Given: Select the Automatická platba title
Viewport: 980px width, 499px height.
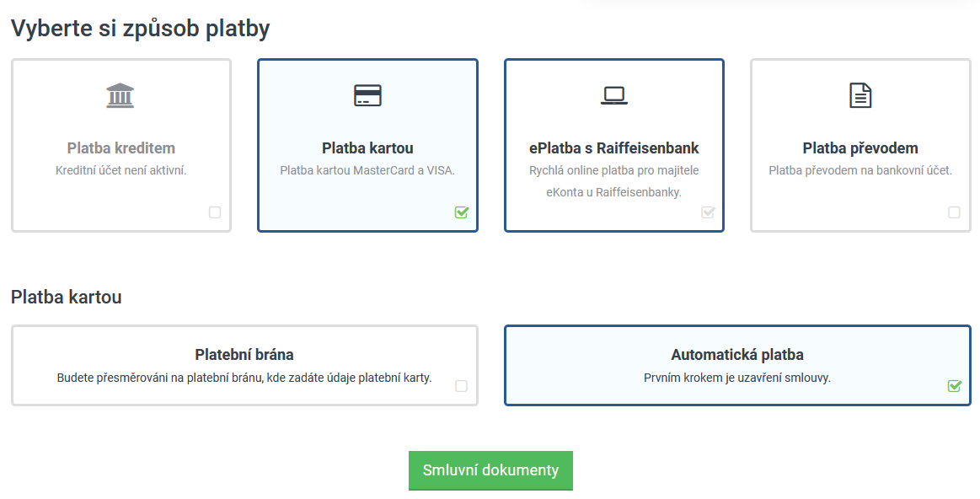Looking at the screenshot, I should (737, 355).
